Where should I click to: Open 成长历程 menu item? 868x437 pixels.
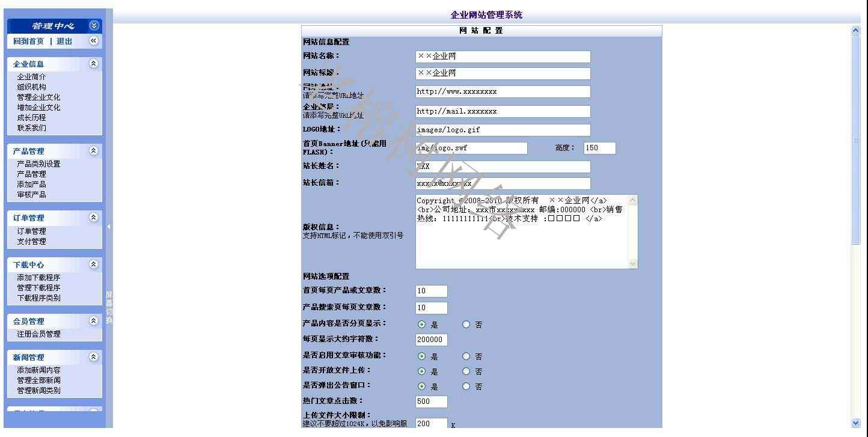[31, 118]
